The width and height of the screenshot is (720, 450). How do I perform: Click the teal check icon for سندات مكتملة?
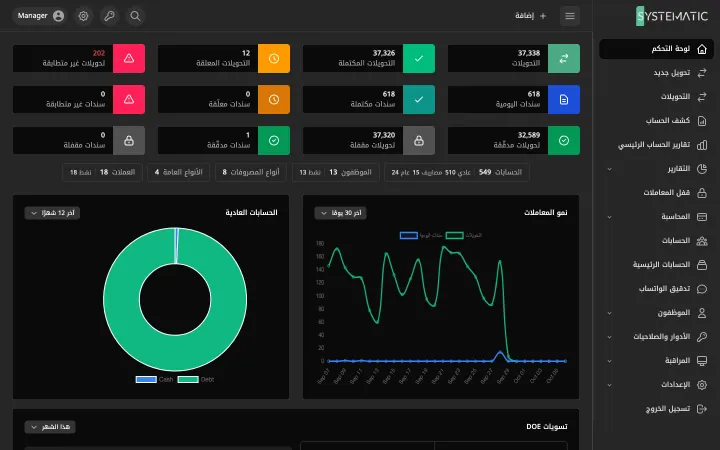pyautogui.click(x=419, y=99)
